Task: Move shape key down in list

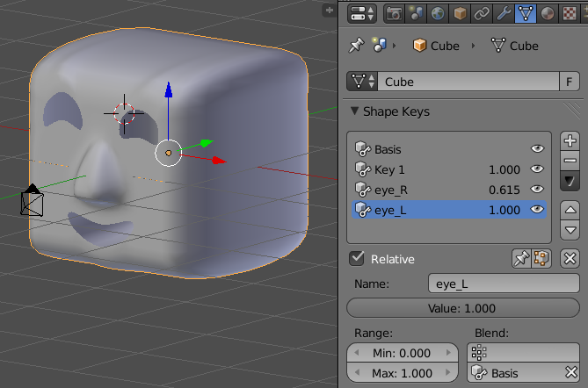Action: (x=570, y=230)
